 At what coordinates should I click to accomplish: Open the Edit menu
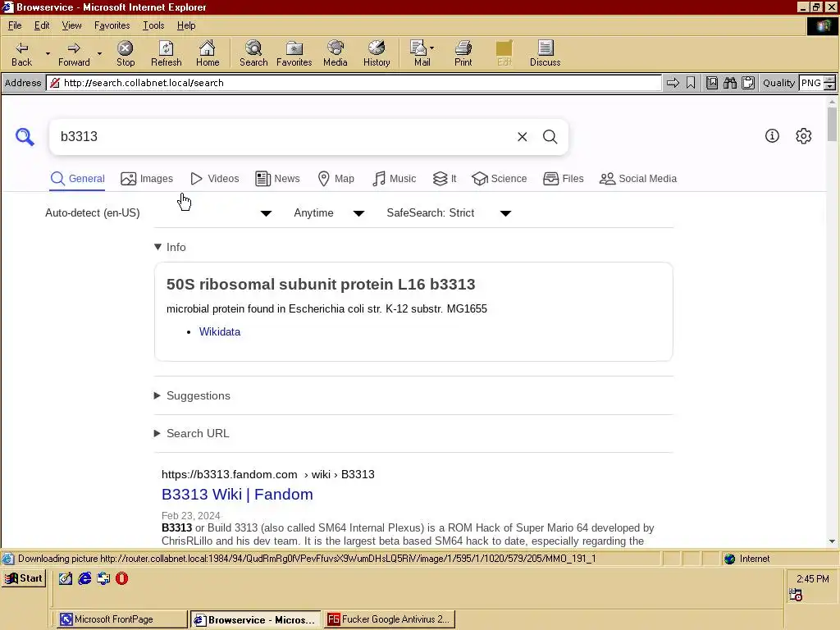point(42,25)
